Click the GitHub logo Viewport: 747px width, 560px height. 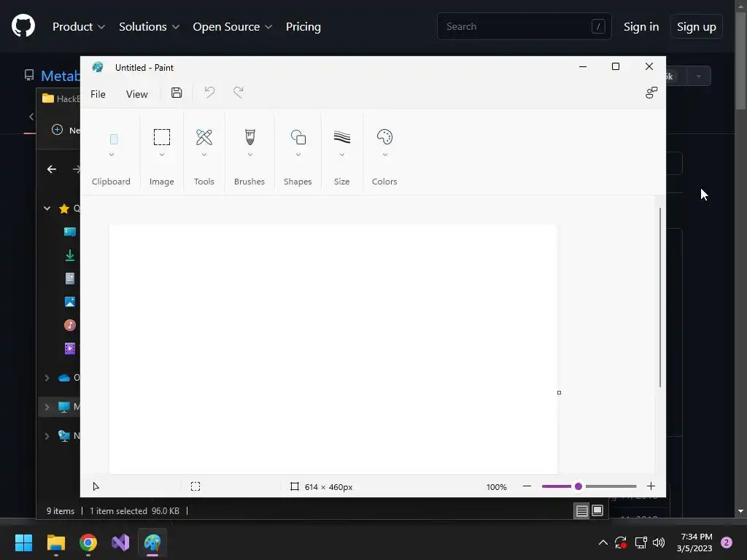pos(23,26)
